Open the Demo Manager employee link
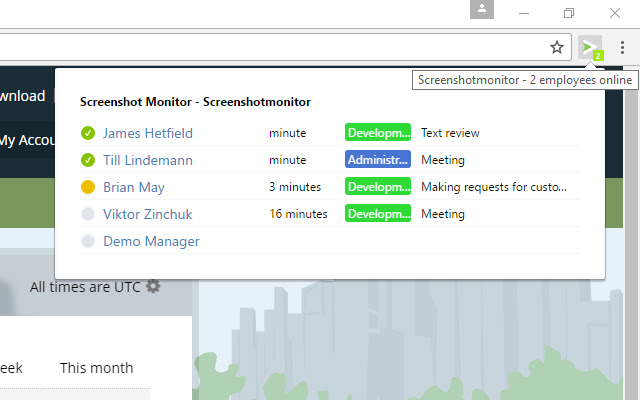 point(151,241)
